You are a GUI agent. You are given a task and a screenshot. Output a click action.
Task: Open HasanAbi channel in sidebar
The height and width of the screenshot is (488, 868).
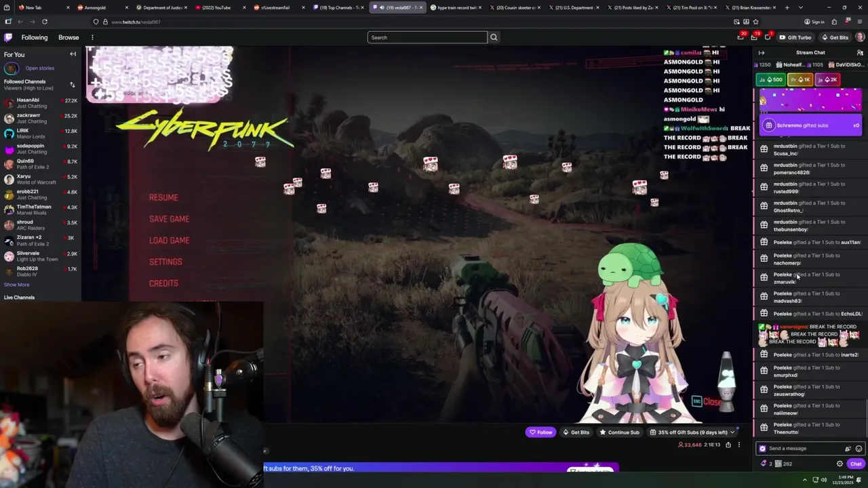pyautogui.click(x=41, y=103)
